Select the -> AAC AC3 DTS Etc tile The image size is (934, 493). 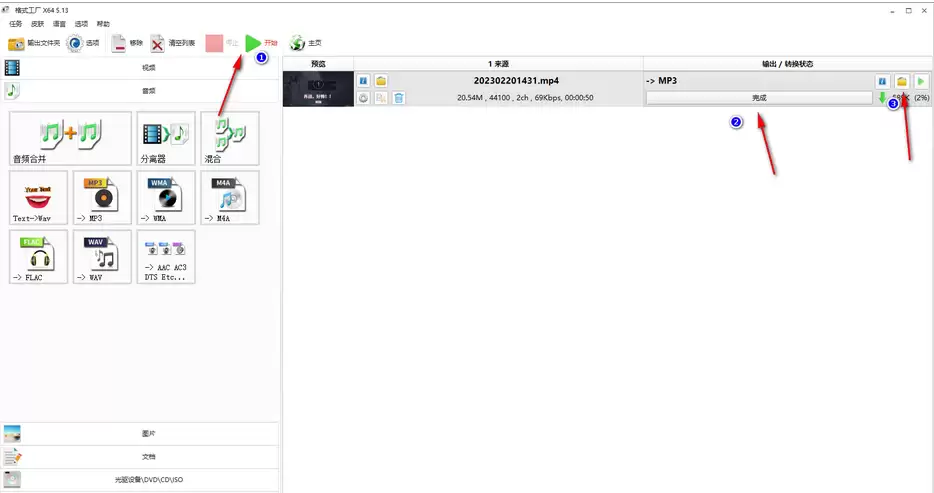coord(166,257)
